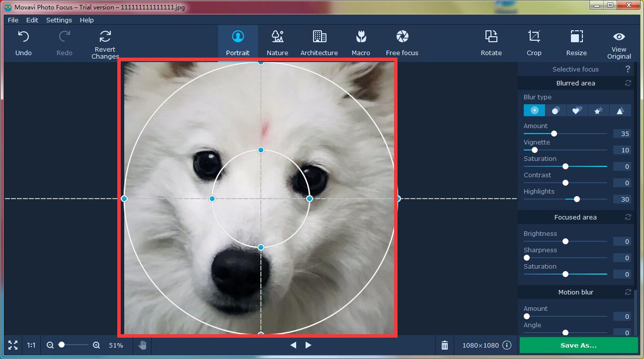
Task: Click the Movavi owl app icon in the title bar
Action: pos(8,7)
